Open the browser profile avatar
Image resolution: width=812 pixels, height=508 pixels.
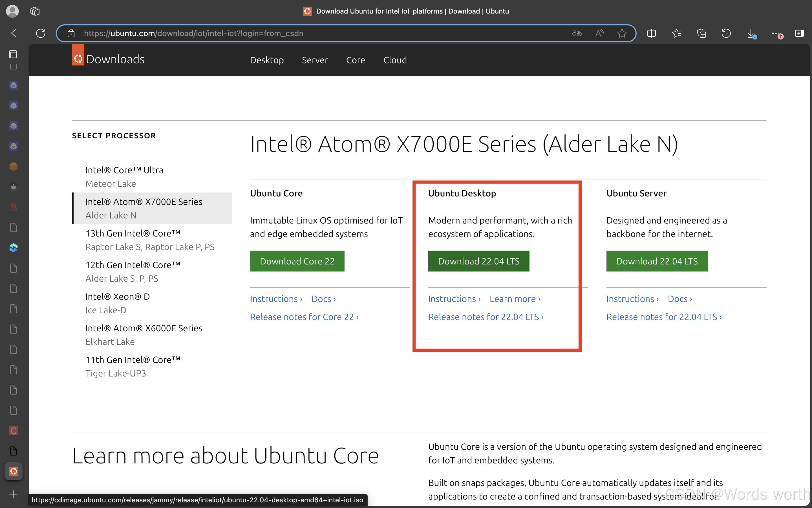click(x=12, y=11)
